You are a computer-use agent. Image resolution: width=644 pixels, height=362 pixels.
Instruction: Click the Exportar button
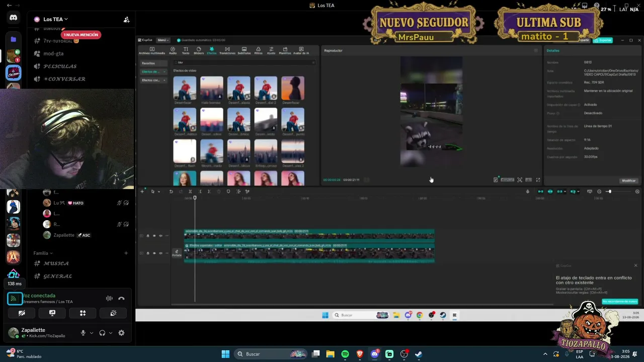pos(603,40)
